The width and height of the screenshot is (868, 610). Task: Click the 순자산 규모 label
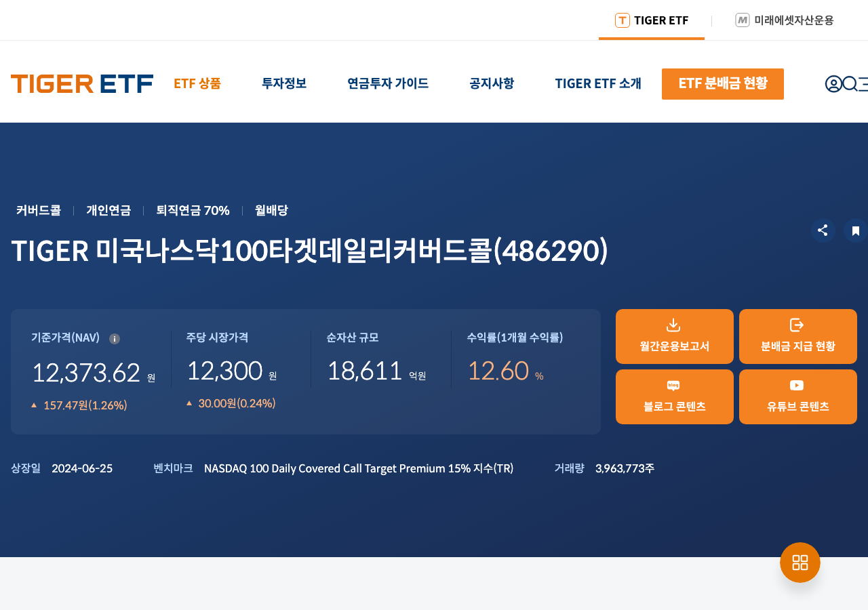353,338
